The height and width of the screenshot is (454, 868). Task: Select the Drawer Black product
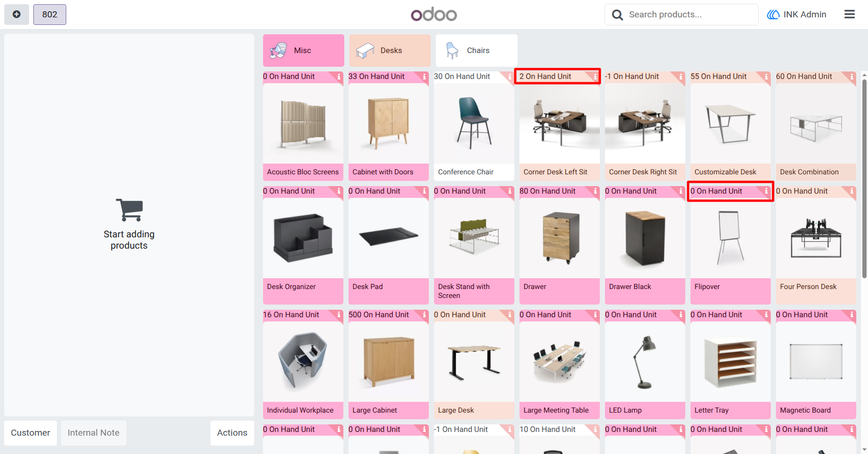pos(645,245)
